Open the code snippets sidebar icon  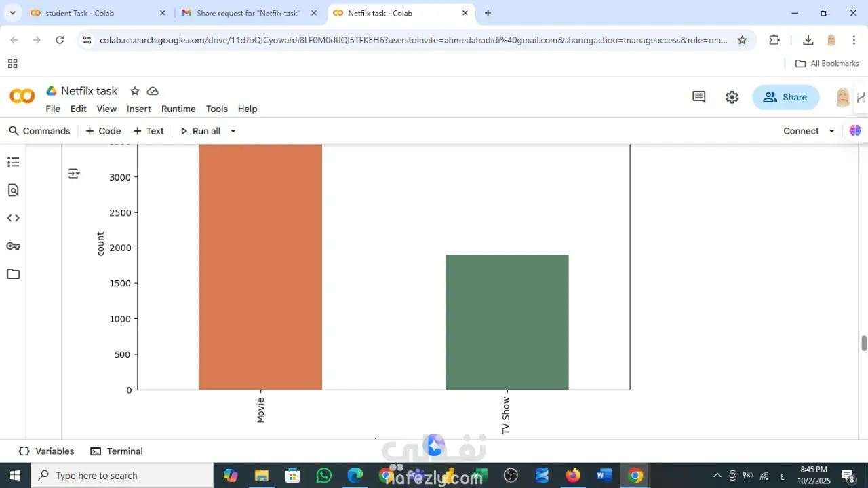[13, 218]
